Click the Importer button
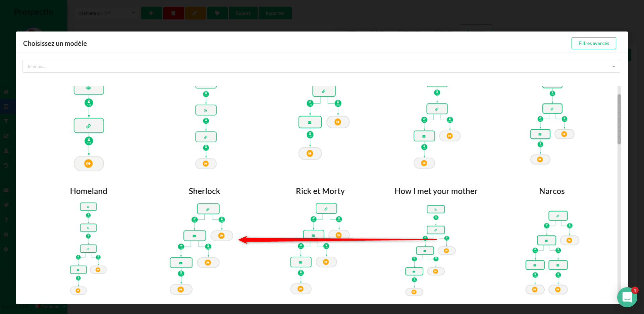This screenshot has height=314, width=644. click(275, 13)
